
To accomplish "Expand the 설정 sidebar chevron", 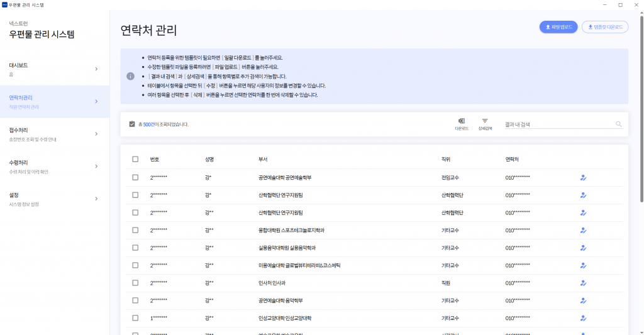I will click(96, 199).
